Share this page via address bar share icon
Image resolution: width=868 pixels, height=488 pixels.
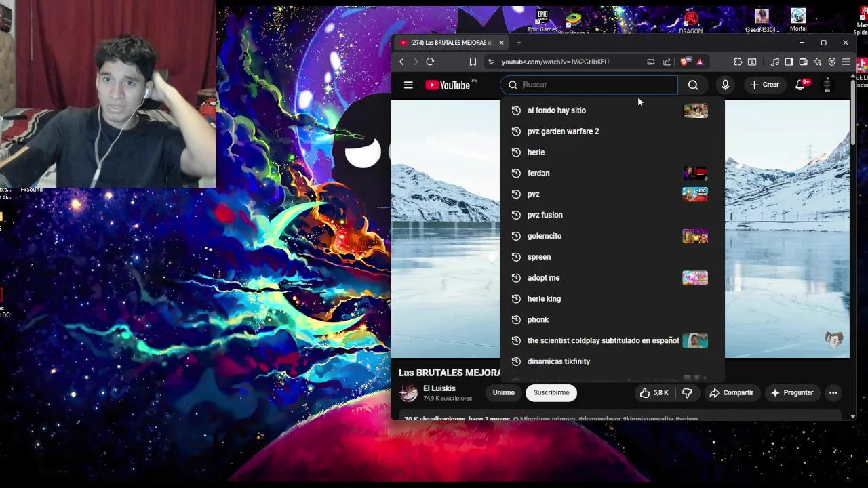click(667, 62)
